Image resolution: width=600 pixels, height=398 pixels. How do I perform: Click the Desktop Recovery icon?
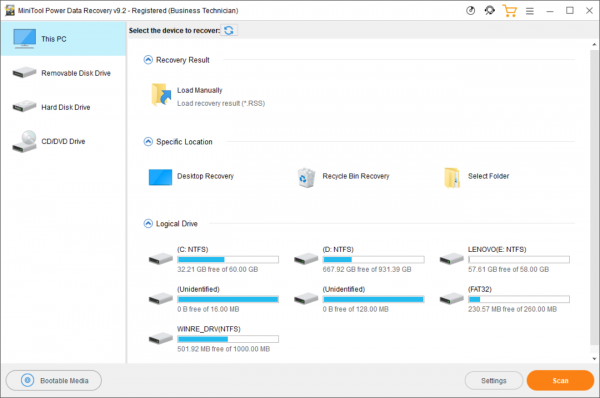pyautogui.click(x=160, y=177)
